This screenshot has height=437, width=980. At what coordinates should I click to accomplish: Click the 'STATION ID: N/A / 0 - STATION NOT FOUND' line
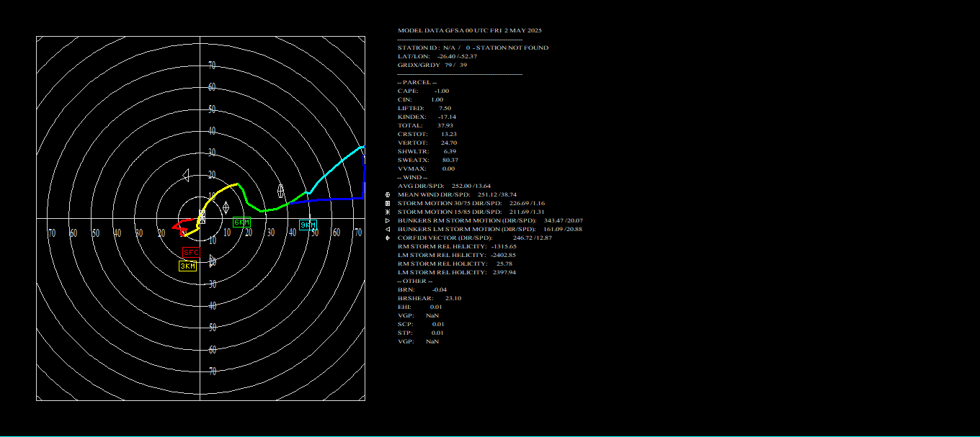point(473,48)
